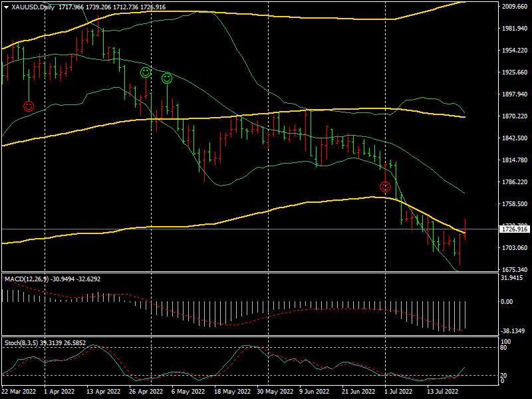Click Stochastic overbought level 80 label
Screen dimensions: 532x399
coord(504,348)
